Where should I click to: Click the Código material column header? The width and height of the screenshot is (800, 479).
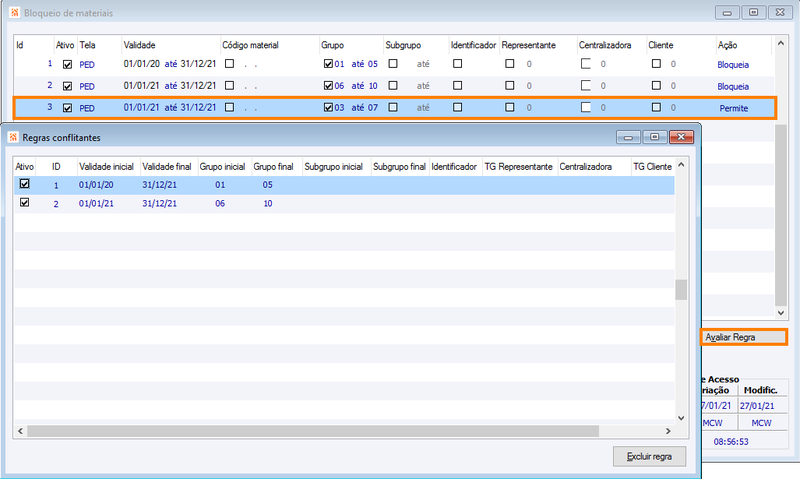tap(250, 45)
